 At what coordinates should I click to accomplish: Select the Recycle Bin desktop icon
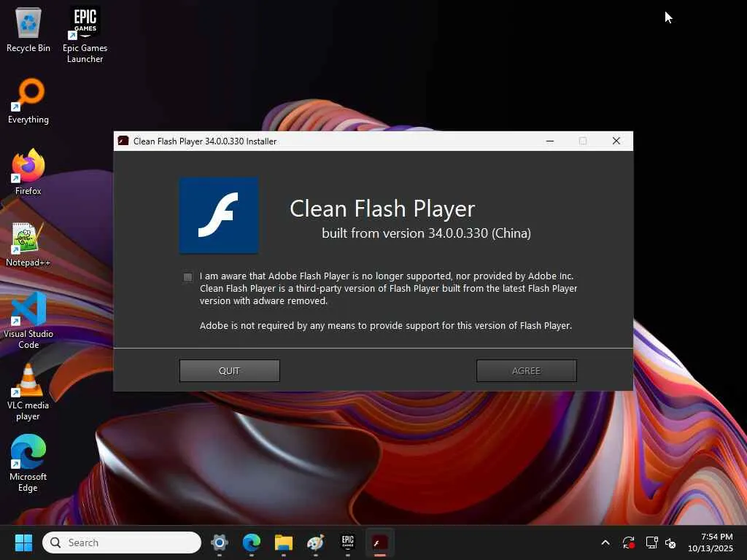click(x=28, y=30)
